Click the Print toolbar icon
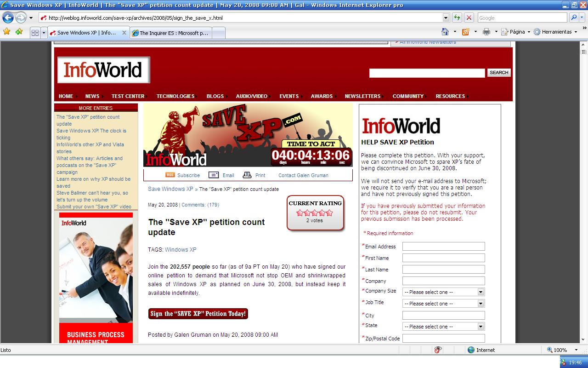The height and width of the screenshot is (368, 588). pos(486,32)
